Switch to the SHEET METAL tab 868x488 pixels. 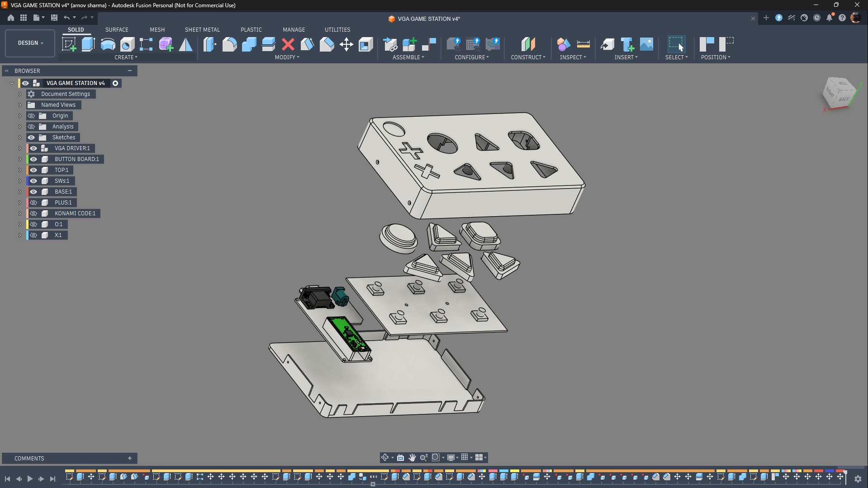click(202, 30)
